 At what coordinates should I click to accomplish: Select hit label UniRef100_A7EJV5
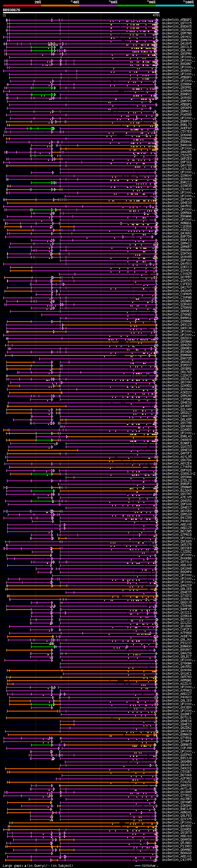177,497
